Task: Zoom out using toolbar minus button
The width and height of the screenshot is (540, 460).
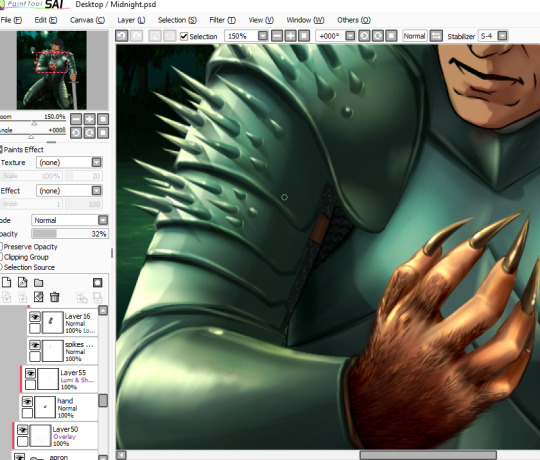Action: coord(277,36)
